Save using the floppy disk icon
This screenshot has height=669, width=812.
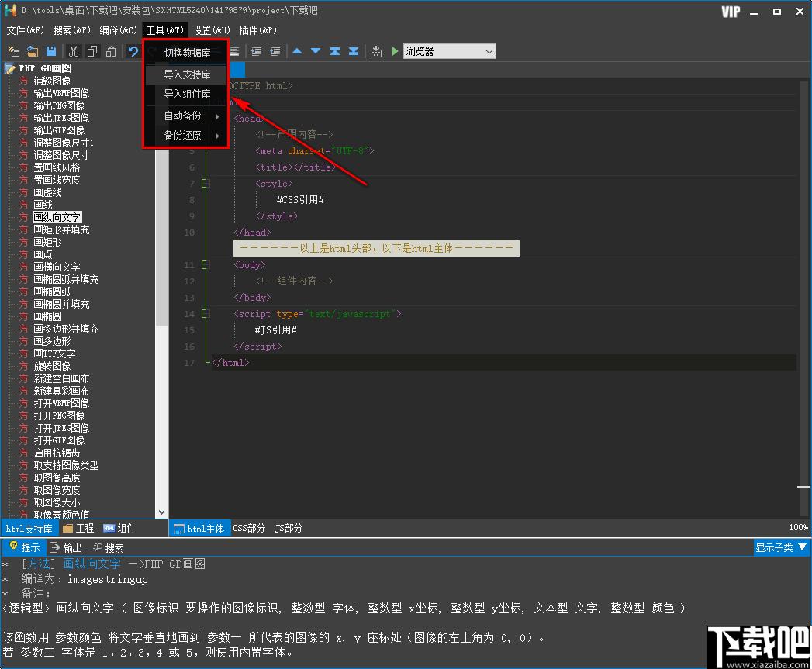point(50,51)
